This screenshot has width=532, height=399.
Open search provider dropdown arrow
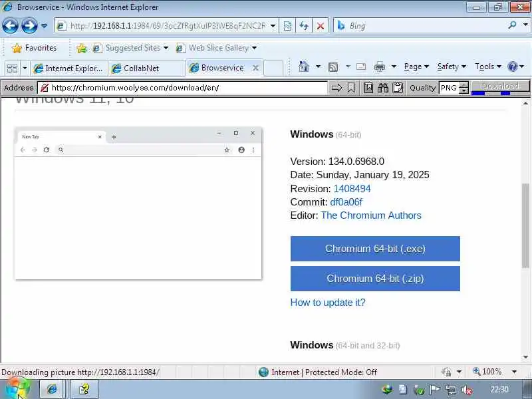click(x=525, y=25)
